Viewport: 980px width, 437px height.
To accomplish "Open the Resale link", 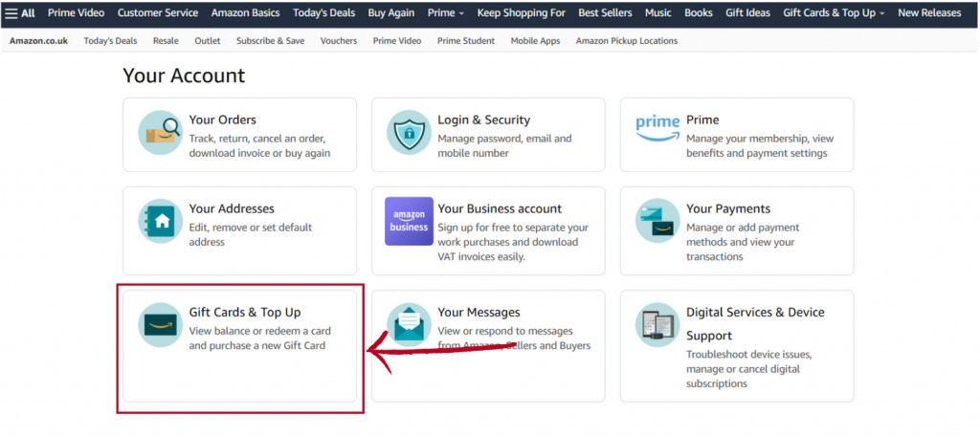I will click(166, 40).
